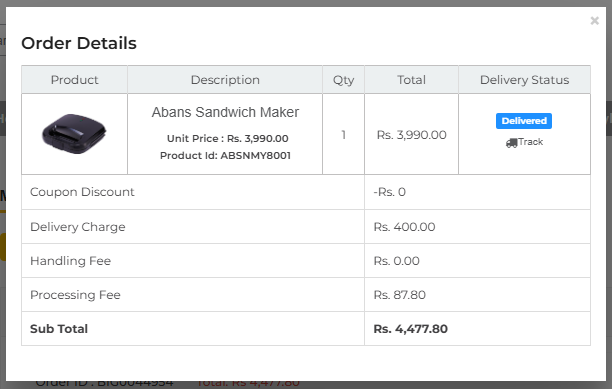Open the Track link under Delivered
The height and width of the screenshot is (389, 612).
click(x=524, y=142)
